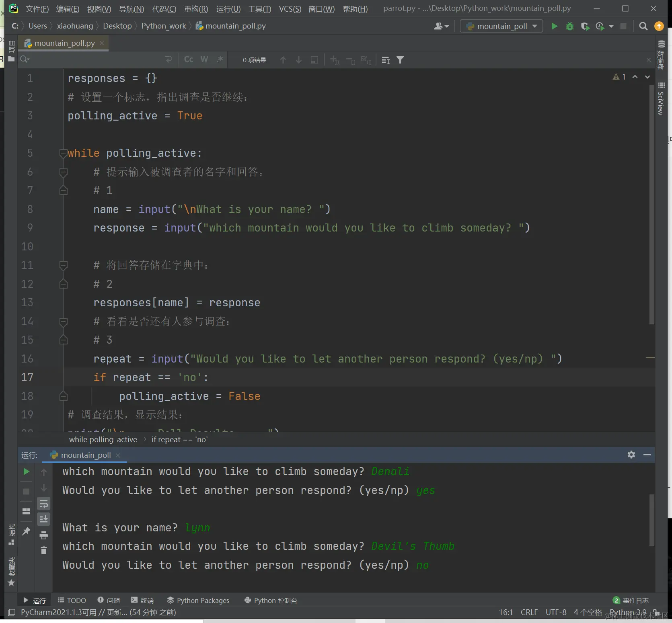Open the 重构(R) menu
The width and height of the screenshot is (672, 623).
[196, 9]
